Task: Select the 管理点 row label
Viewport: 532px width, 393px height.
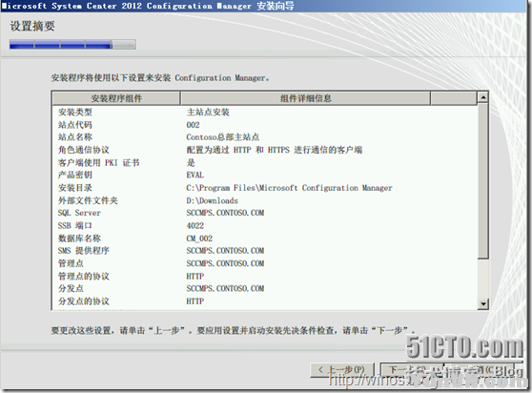Action: (71, 263)
